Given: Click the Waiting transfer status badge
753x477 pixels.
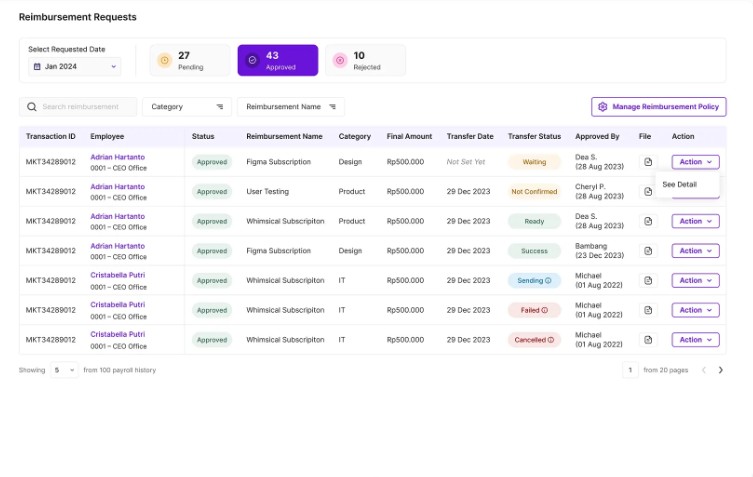Looking at the screenshot, I should click(x=534, y=162).
